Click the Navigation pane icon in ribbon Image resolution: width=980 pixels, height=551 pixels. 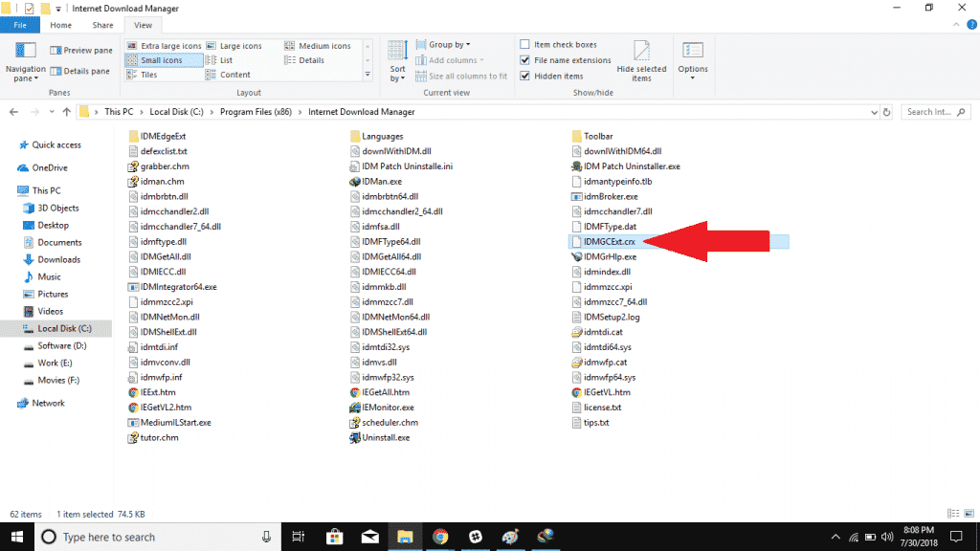[x=25, y=54]
